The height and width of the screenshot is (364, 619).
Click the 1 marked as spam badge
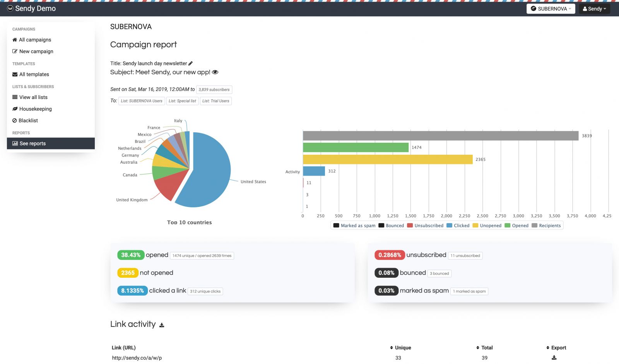click(469, 291)
